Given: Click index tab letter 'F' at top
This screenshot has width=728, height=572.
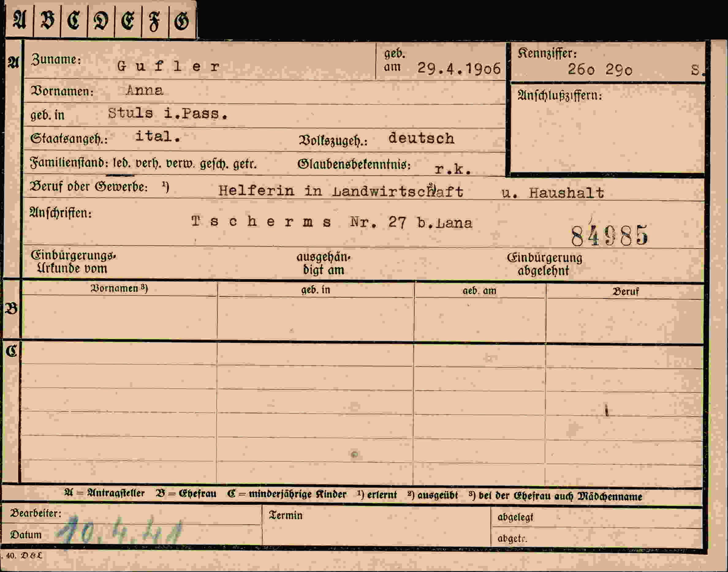Looking at the screenshot, I should click(x=154, y=22).
